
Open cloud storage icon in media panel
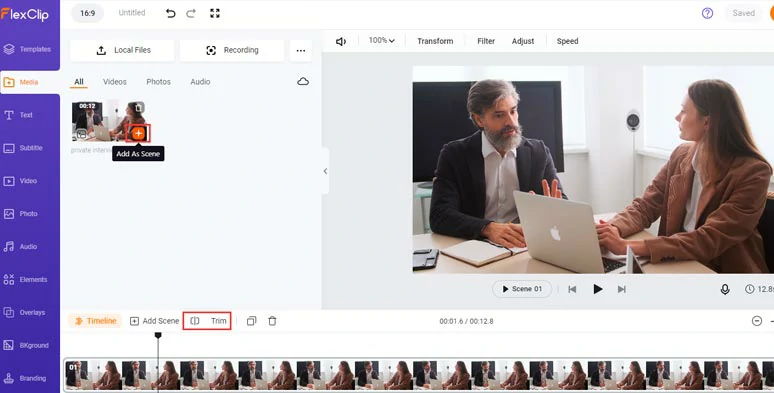(303, 81)
